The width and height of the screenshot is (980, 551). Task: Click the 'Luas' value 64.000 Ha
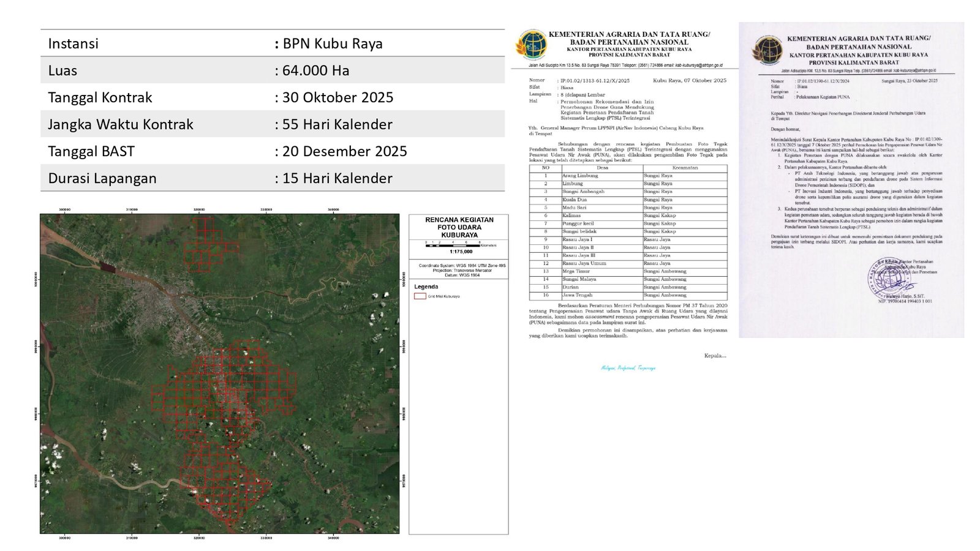click(315, 70)
